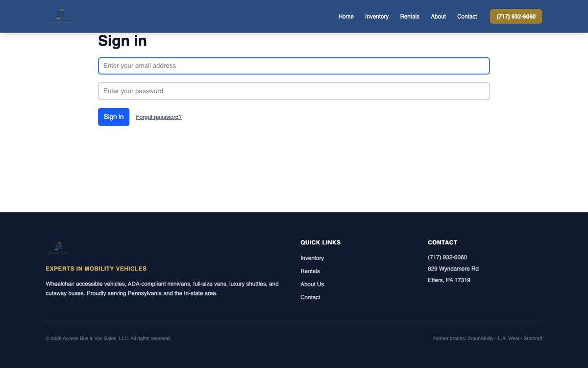588x368 pixels.
Task: Open Rentals in the top navigation
Action: pyautogui.click(x=410, y=16)
